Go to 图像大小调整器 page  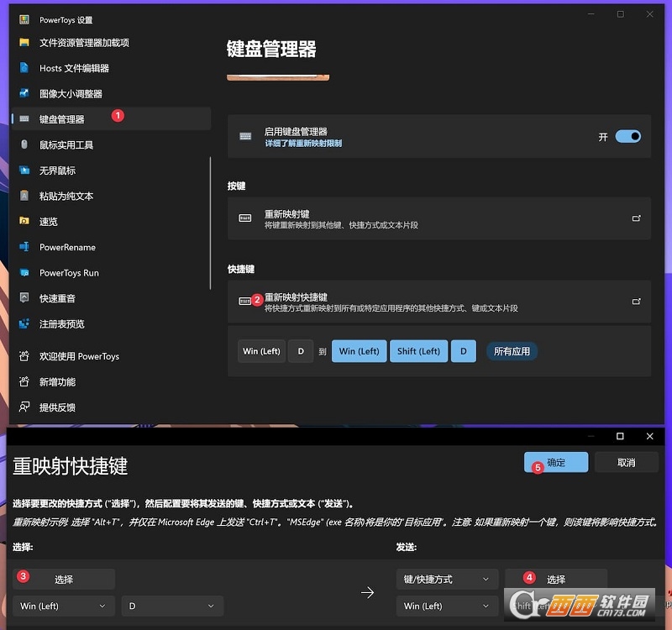pyautogui.click(x=112, y=93)
